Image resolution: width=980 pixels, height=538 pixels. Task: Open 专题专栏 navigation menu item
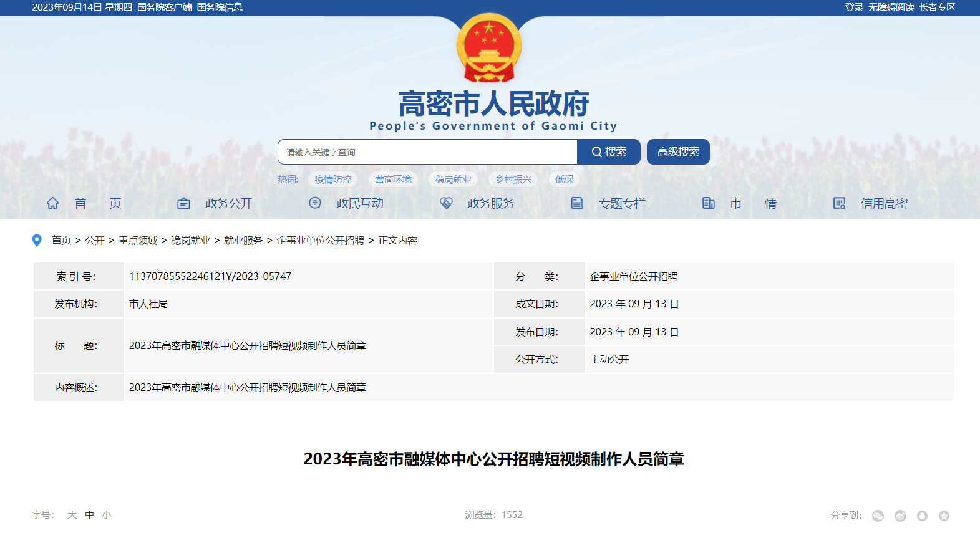pyautogui.click(x=622, y=203)
